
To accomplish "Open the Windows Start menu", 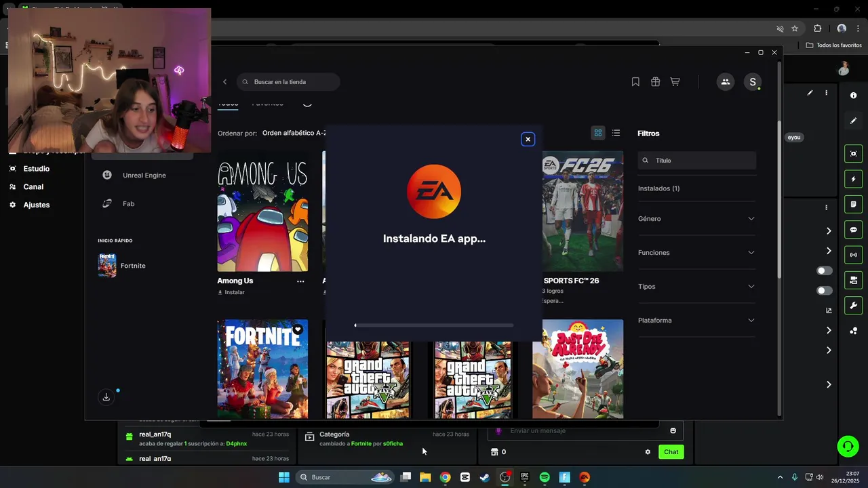I will click(283, 477).
